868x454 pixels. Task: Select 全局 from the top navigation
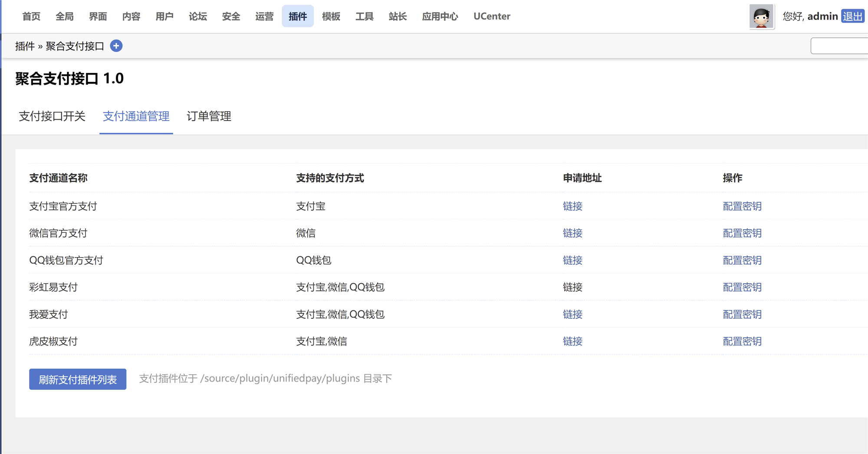point(64,16)
